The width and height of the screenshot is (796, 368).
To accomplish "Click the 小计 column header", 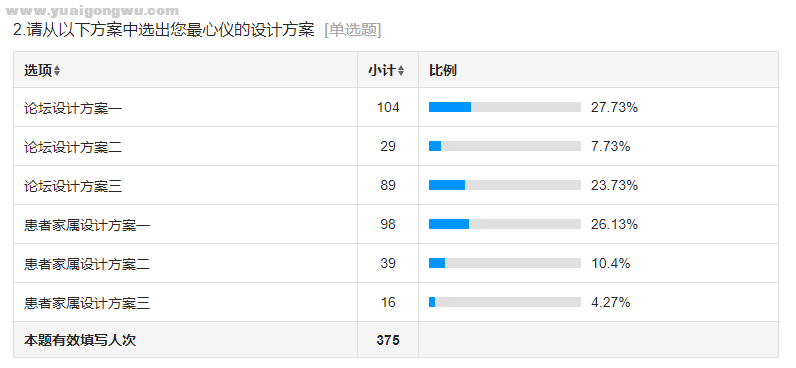I will click(x=382, y=71).
